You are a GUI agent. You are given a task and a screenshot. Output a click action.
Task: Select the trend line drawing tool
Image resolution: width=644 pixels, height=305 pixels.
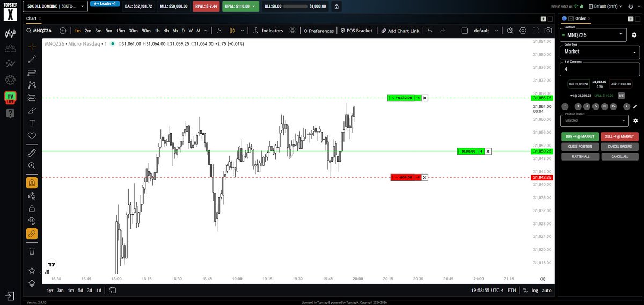32,60
